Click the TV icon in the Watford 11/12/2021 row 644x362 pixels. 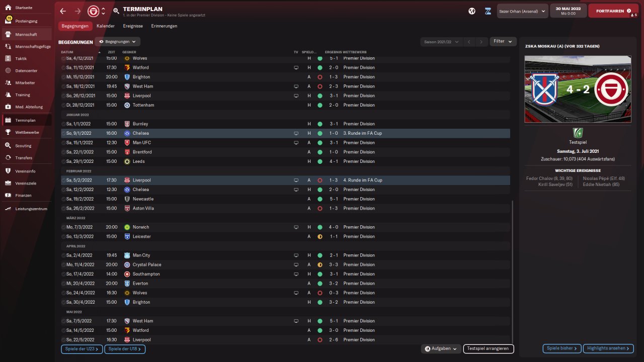296,67
